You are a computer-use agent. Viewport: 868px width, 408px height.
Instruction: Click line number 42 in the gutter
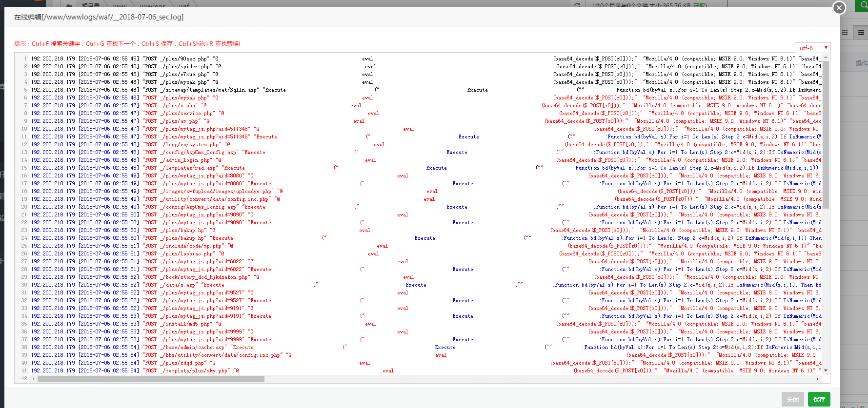coord(24,378)
